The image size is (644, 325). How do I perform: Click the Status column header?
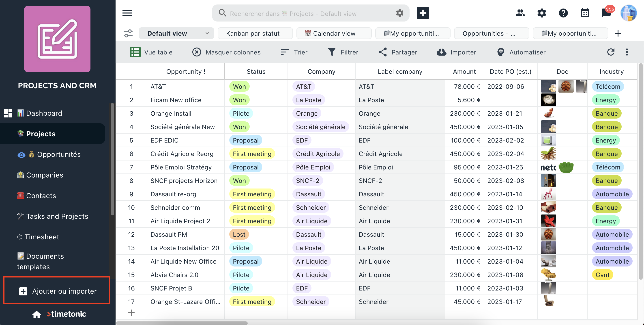coord(256,71)
